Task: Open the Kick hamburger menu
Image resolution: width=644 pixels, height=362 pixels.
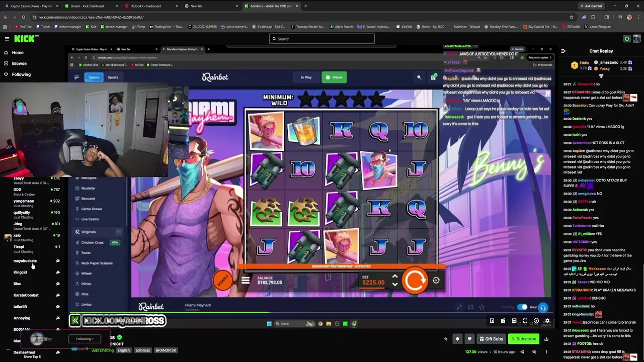Action: point(7,39)
